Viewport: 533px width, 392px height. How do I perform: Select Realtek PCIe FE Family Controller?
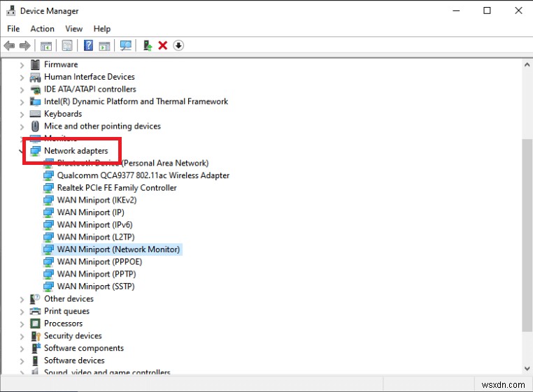pyautogui.click(x=117, y=187)
